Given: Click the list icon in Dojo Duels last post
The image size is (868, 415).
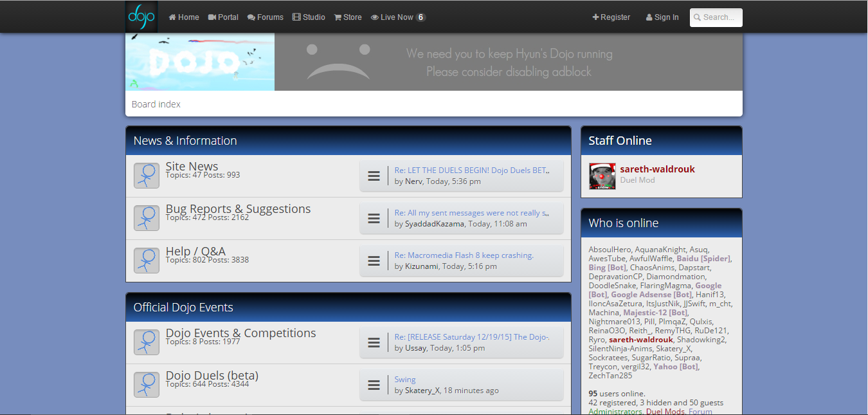Looking at the screenshot, I should tap(374, 385).
